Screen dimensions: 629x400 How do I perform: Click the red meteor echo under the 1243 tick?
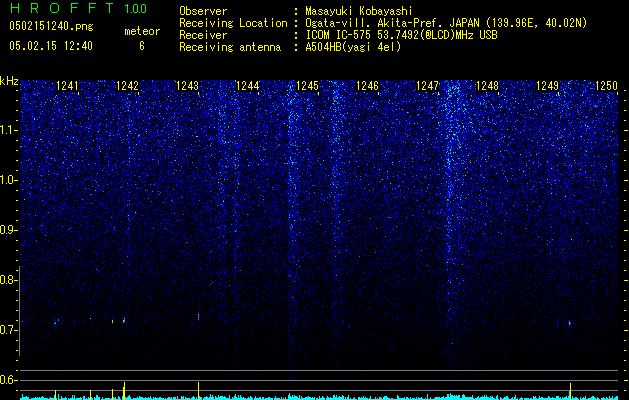click(x=199, y=317)
